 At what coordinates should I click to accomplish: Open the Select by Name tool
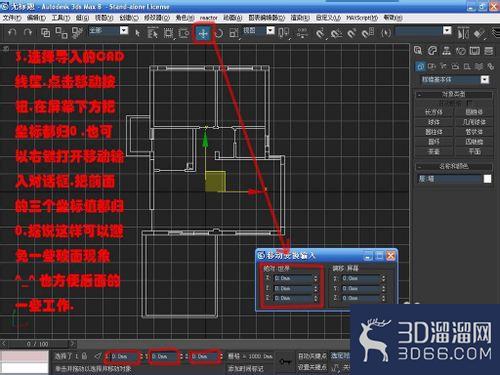tap(153, 33)
